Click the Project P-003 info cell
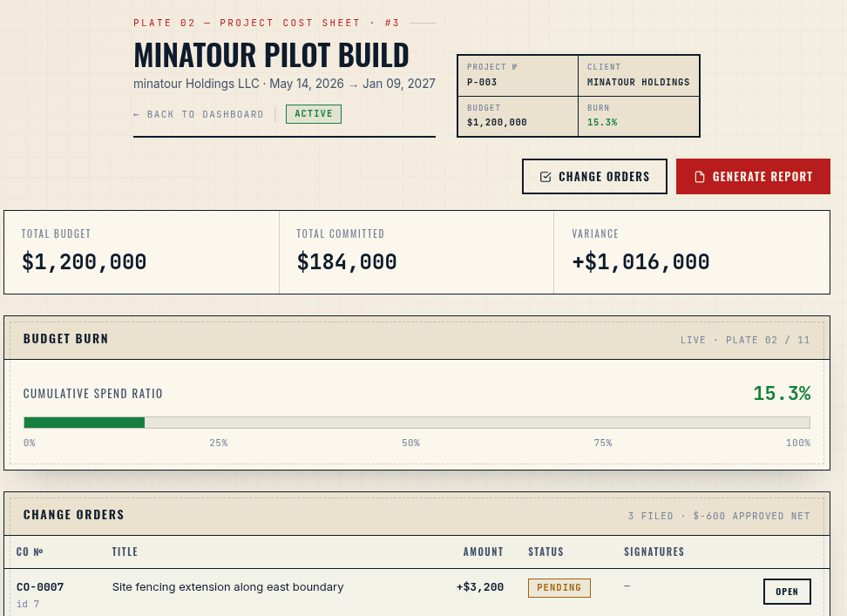Viewport: 847px width, 616px height. 518,76
